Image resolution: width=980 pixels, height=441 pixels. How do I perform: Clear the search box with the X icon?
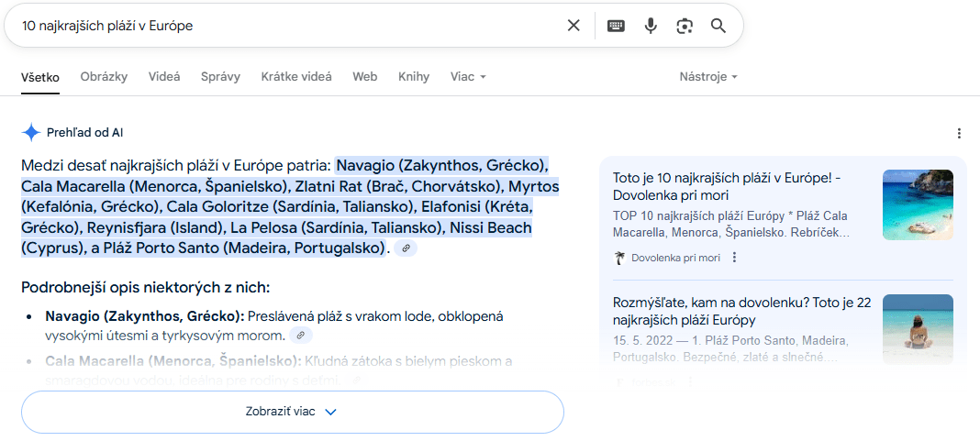coord(574,26)
